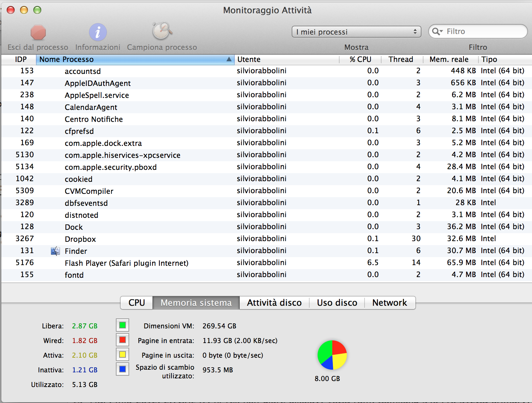Image resolution: width=532 pixels, height=403 pixels.
Task: Click the 28 KB memory value of dbfseventsd
Action: (x=466, y=202)
